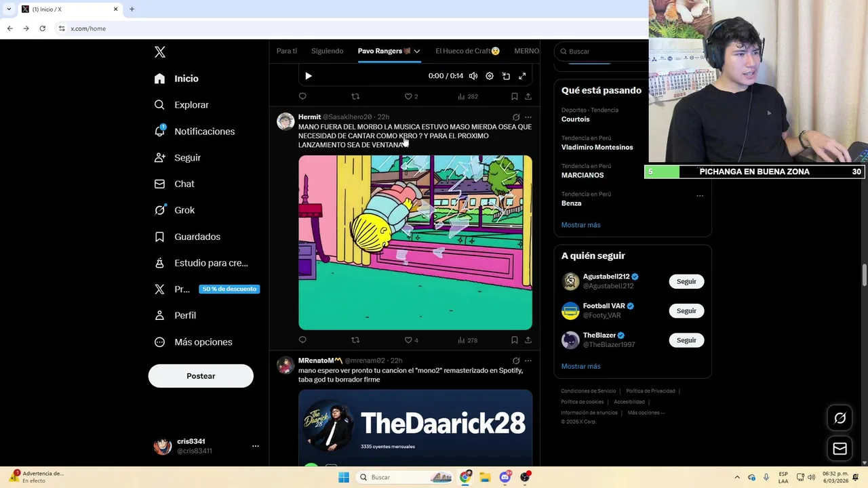Screen dimensions: 868x488
Task: Open more options on MRenatoM's post
Action: click(528, 361)
